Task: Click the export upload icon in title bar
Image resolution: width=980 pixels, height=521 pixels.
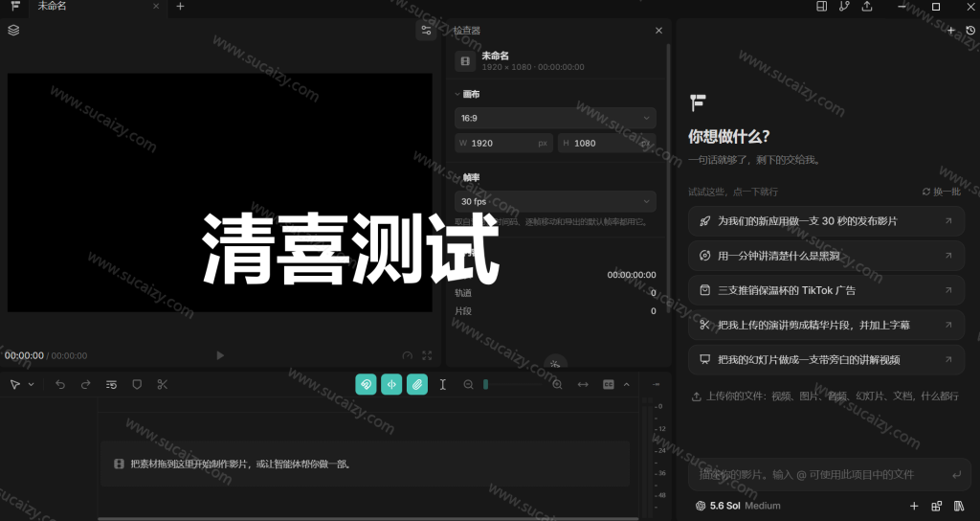Action: coord(867,7)
